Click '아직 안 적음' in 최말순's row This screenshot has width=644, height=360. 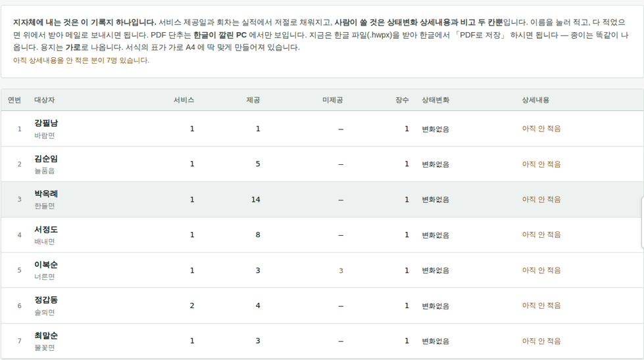tap(541, 341)
